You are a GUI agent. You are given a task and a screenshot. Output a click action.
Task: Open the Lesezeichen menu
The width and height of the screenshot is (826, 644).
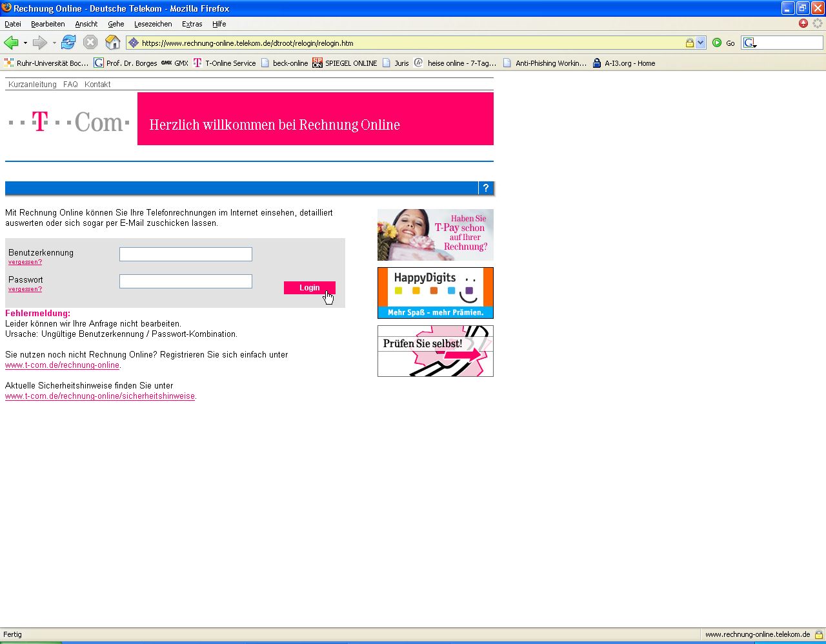click(x=153, y=24)
